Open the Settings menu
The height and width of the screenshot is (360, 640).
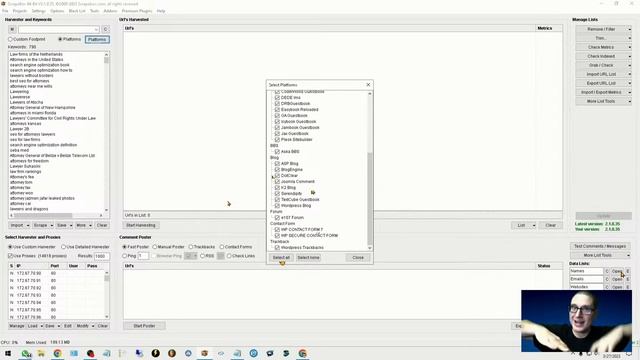[38, 11]
